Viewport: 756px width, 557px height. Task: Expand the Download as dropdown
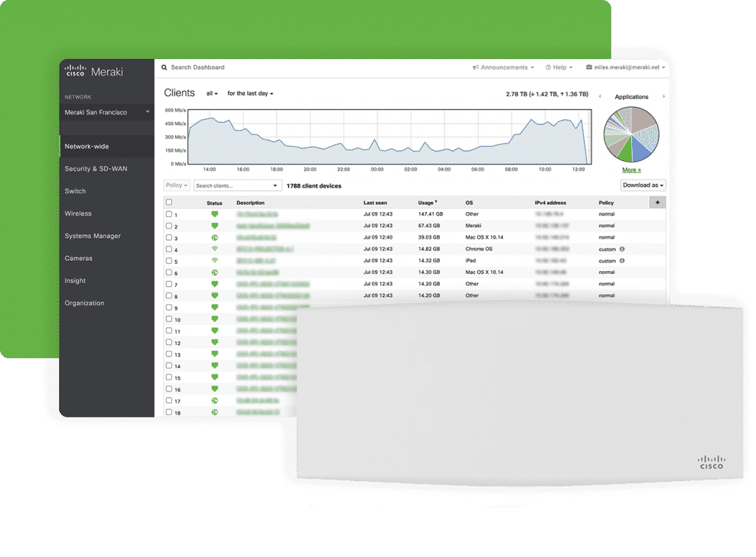tap(643, 185)
